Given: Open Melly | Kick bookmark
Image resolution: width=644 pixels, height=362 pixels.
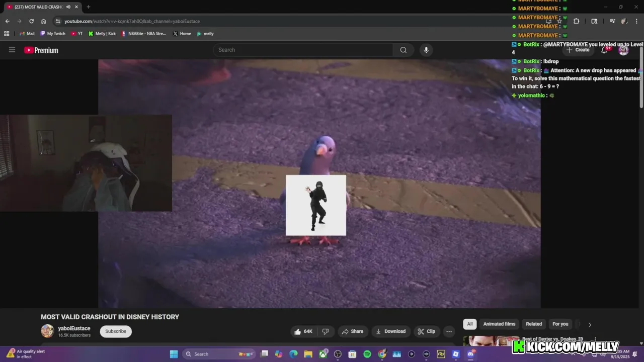Looking at the screenshot, I should [102, 34].
